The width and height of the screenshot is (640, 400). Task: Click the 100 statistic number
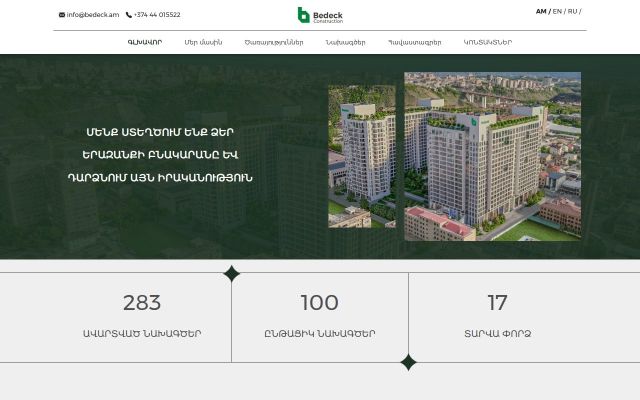[320, 302]
